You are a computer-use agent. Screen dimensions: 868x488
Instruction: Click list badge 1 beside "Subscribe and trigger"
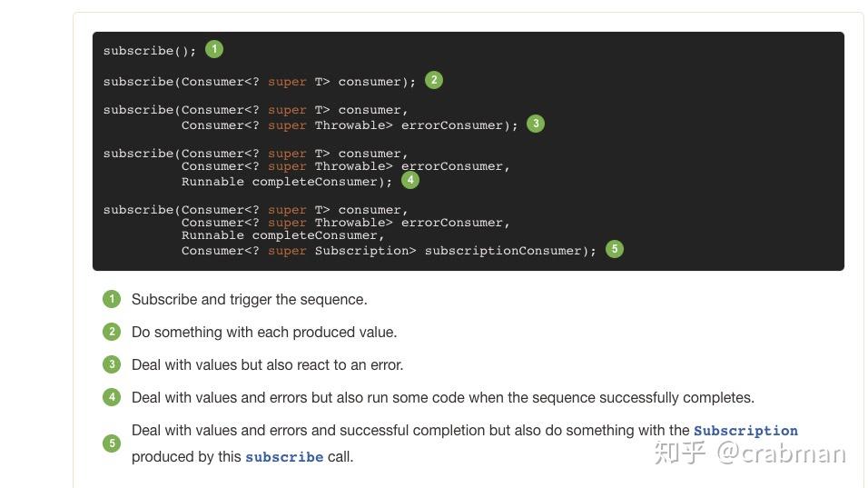pyautogui.click(x=112, y=299)
